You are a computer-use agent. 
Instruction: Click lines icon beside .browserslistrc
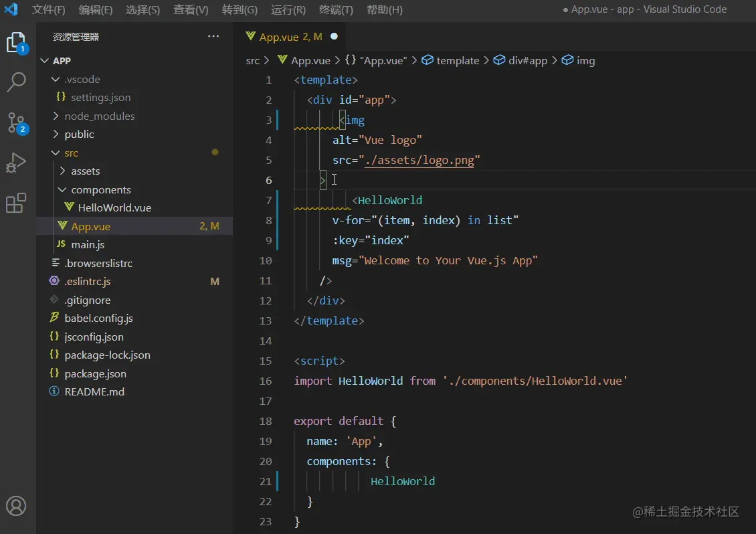(x=56, y=262)
